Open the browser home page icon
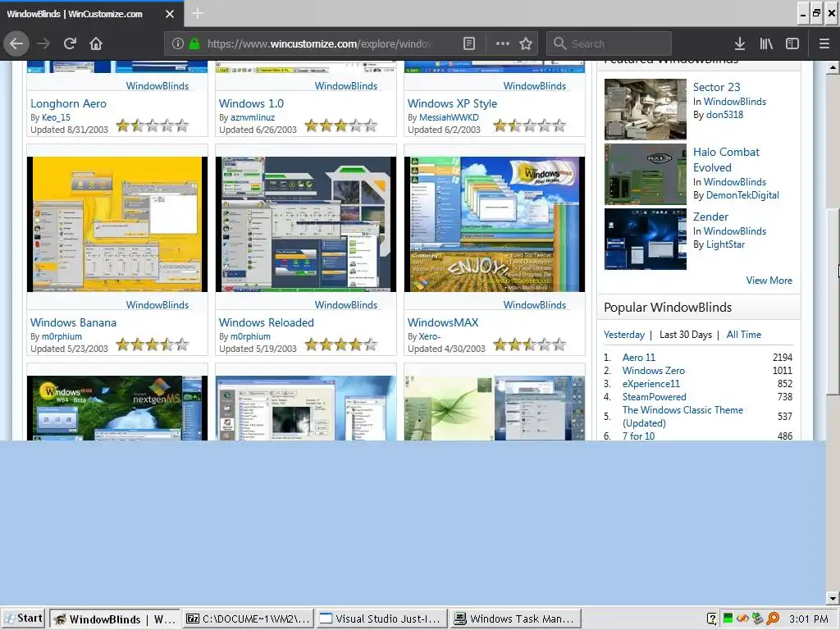840x630 pixels. coord(96,43)
